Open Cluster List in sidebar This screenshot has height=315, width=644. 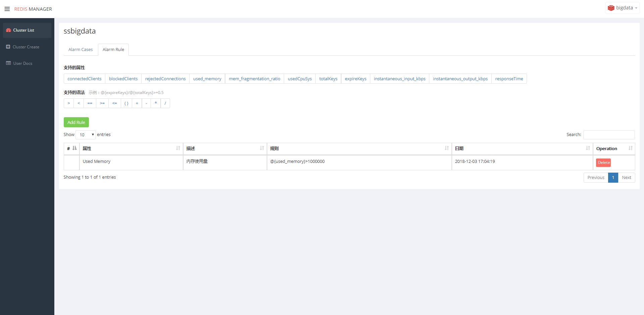(x=27, y=30)
